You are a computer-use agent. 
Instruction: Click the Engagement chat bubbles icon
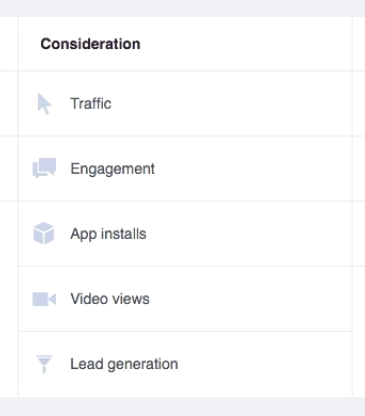44,168
